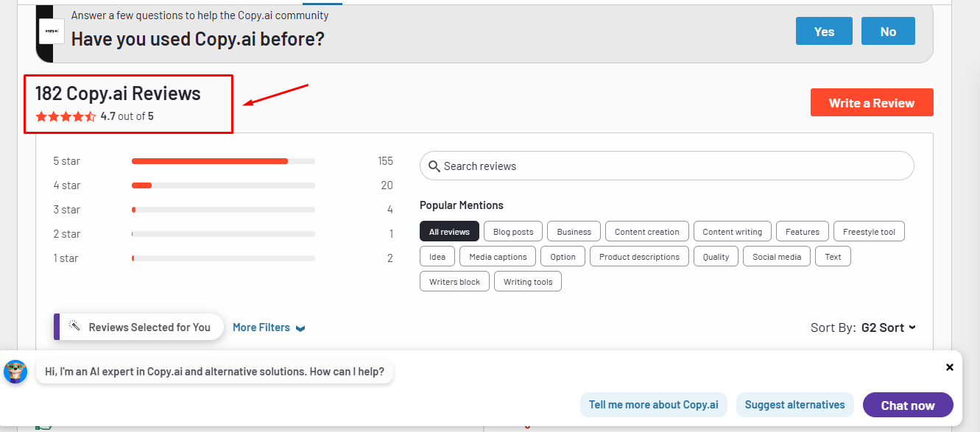Viewport: 980px width, 432px height.
Task: Click the Suggest alternatives chip
Action: click(x=795, y=405)
